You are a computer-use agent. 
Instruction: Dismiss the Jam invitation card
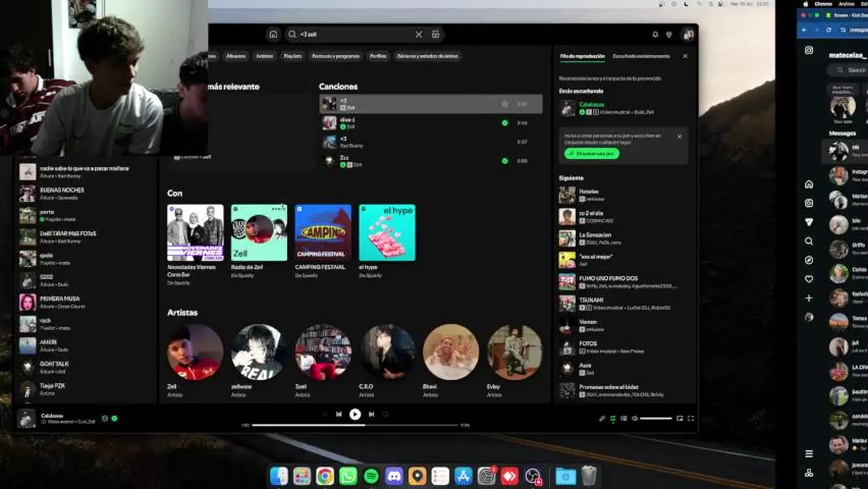click(x=679, y=137)
